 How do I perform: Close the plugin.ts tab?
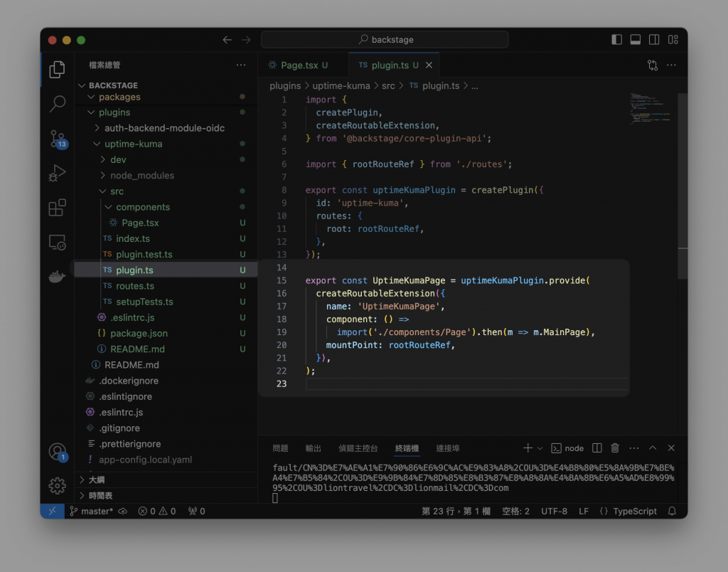(429, 65)
